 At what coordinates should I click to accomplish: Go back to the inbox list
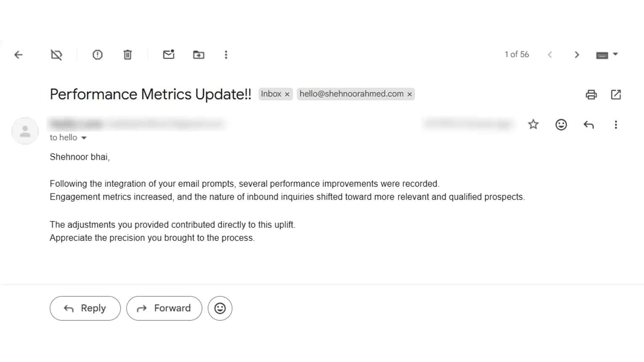click(x=19, y=55)
